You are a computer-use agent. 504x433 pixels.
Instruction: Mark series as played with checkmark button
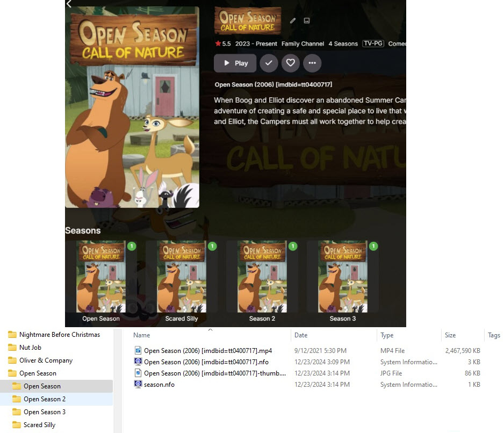(x=269, y=63)
